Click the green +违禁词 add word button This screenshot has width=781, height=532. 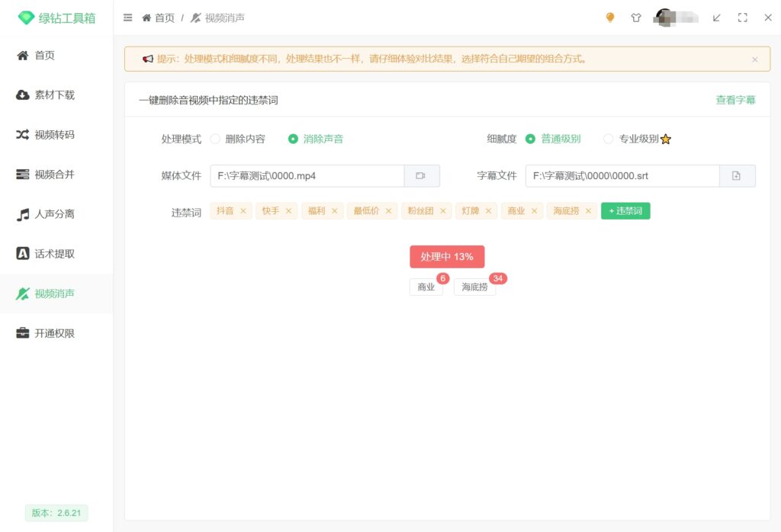[625, 211]
